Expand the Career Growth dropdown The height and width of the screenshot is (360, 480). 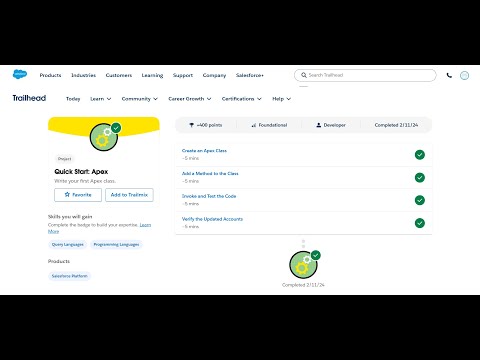(190, 99)
